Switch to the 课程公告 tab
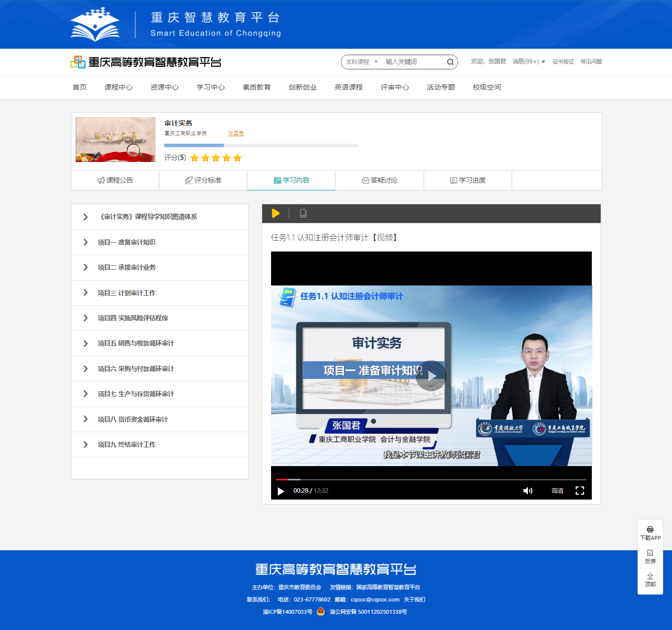 (115, 180)
